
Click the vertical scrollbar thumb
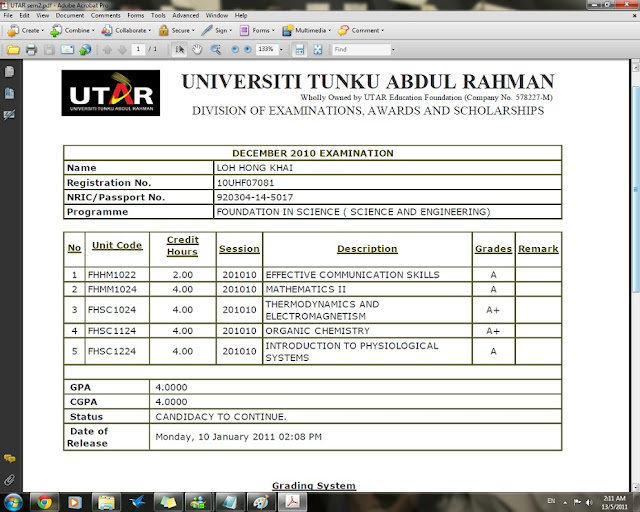pos(636,189)
